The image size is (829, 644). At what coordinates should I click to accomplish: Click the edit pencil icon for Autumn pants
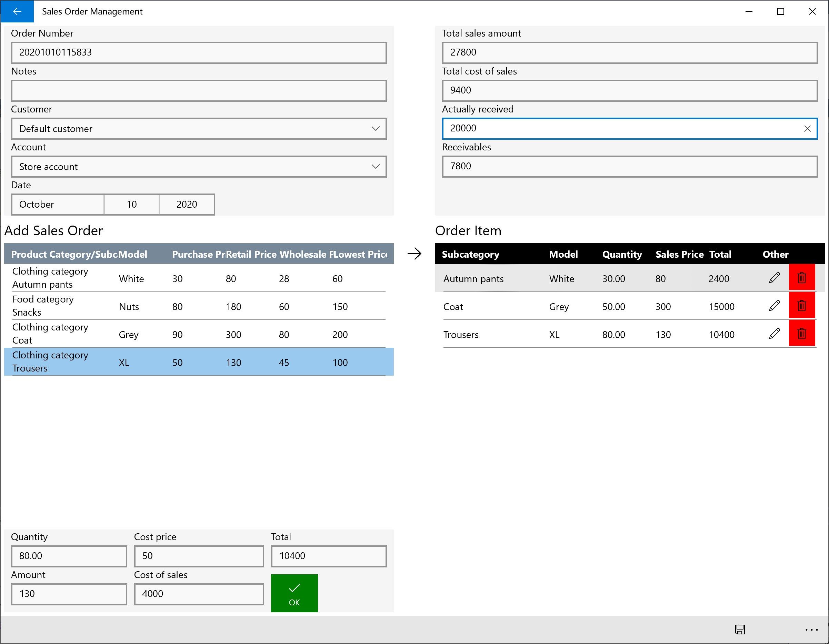(x=773, y=277)
